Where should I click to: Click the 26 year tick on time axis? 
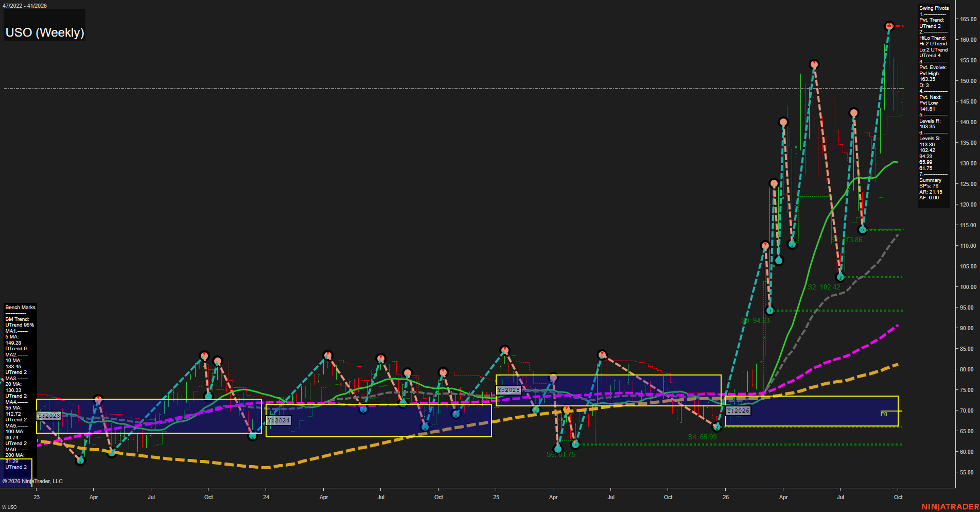[x=726, y=497]
